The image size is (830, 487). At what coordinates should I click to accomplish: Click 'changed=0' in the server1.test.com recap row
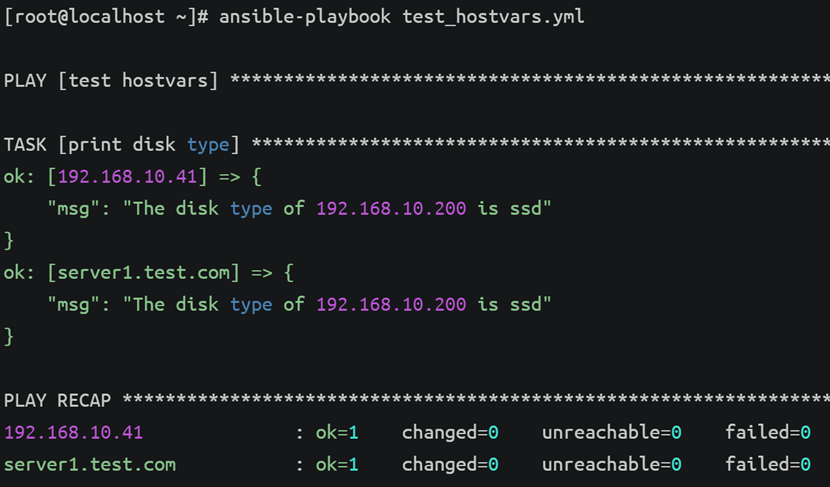[450, 465]
